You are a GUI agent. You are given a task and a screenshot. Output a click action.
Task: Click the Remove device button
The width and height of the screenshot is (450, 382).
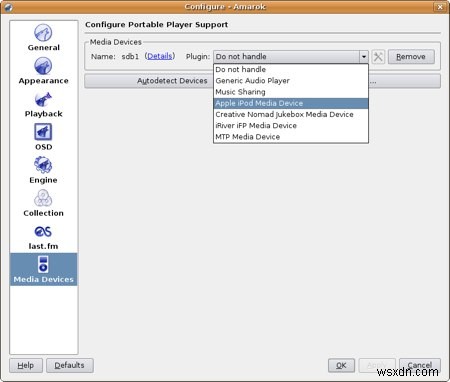tap(411, 57)
